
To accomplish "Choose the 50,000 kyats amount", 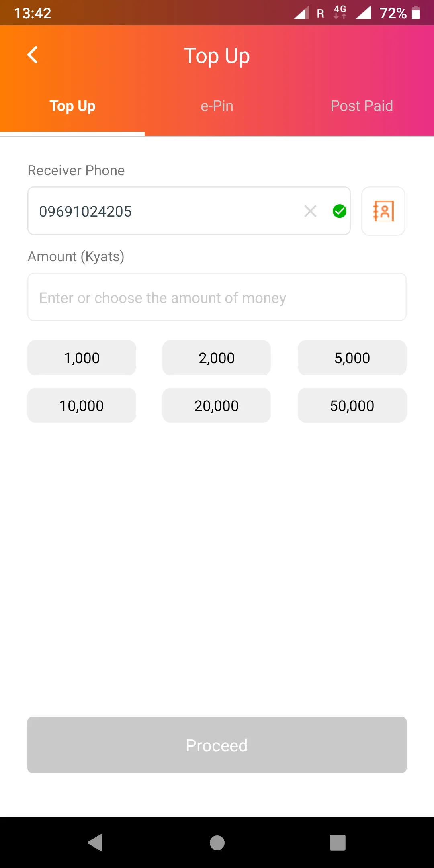I will coord(352,405).
